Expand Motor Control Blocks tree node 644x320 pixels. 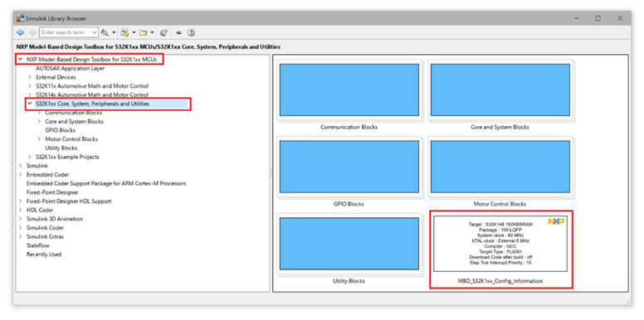pyautogui.click(x=39, y=139)
